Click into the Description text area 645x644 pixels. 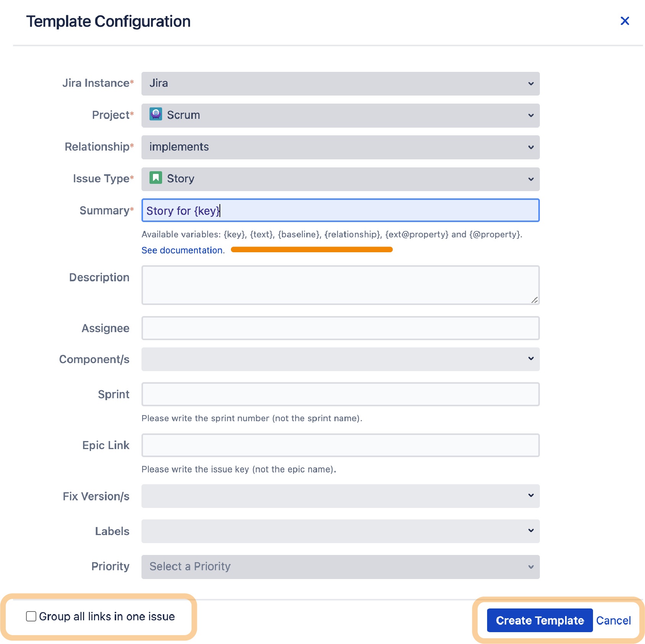[x=340, y=285]
